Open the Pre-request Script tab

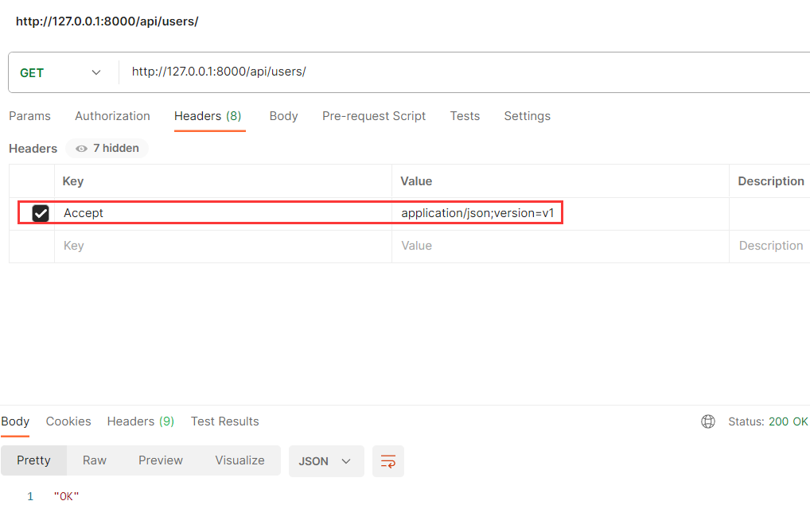click(373, 116)
